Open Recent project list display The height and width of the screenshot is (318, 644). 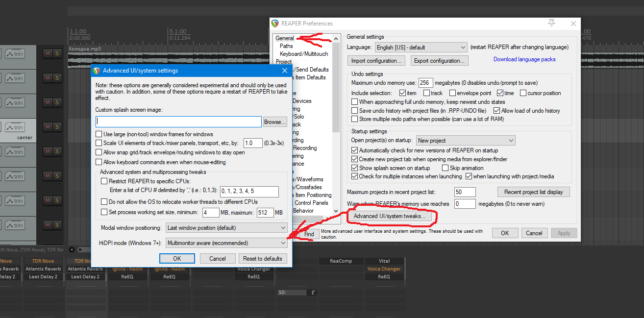click(533, 192)
